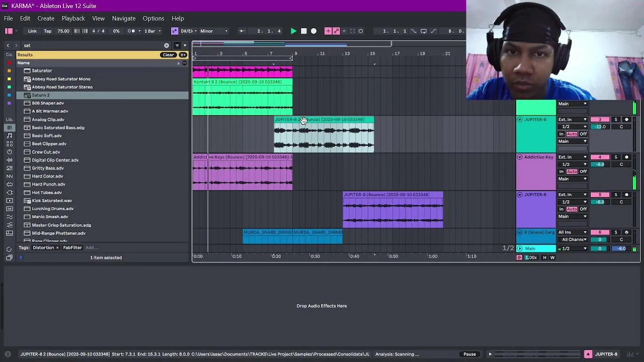Open the Minor scale dropdown

point(214,31)
